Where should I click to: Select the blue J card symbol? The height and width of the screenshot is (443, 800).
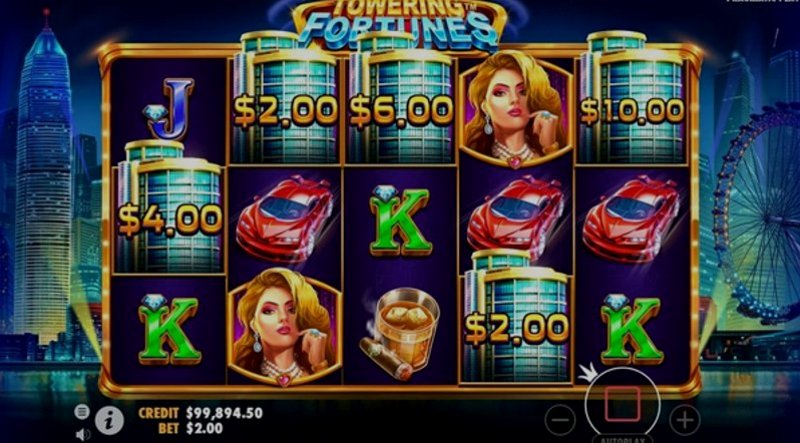coord(169,108)
